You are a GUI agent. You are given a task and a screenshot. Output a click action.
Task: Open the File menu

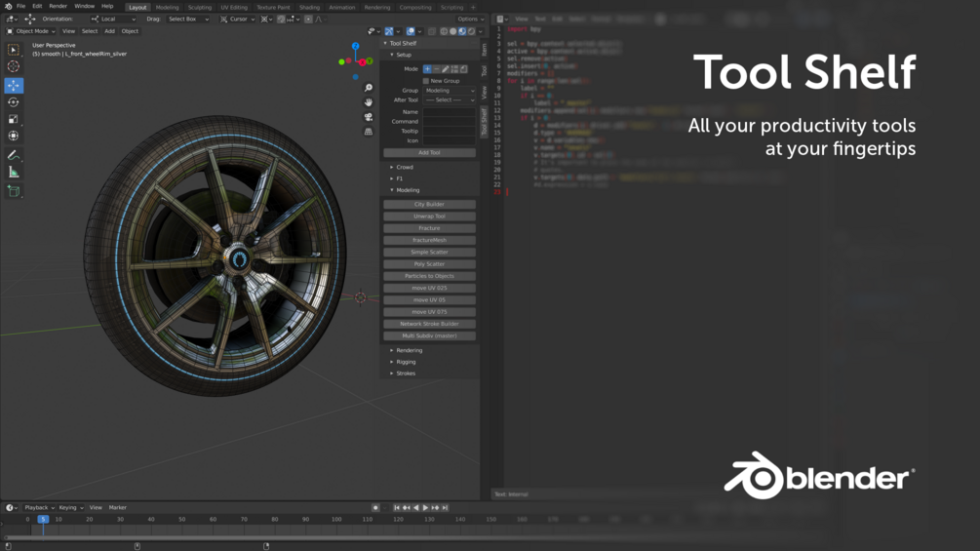pos(20,6)
